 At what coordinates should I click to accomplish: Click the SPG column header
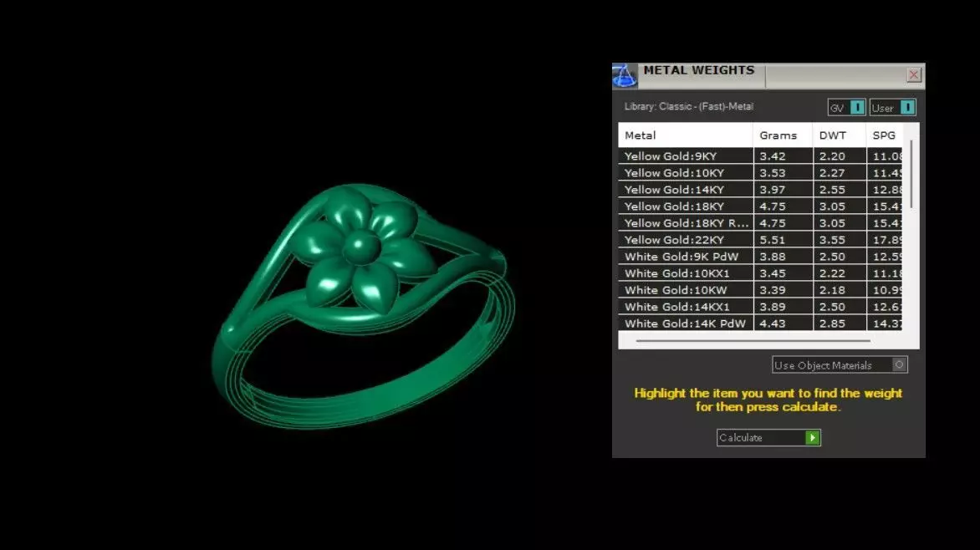pos(884,135)
